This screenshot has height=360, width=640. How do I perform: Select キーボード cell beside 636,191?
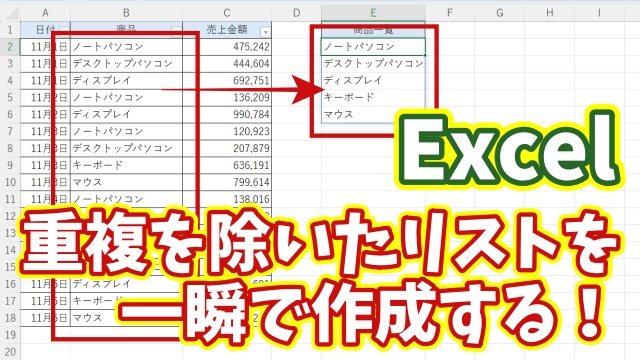pyautogui.click(x=126, y=165)
